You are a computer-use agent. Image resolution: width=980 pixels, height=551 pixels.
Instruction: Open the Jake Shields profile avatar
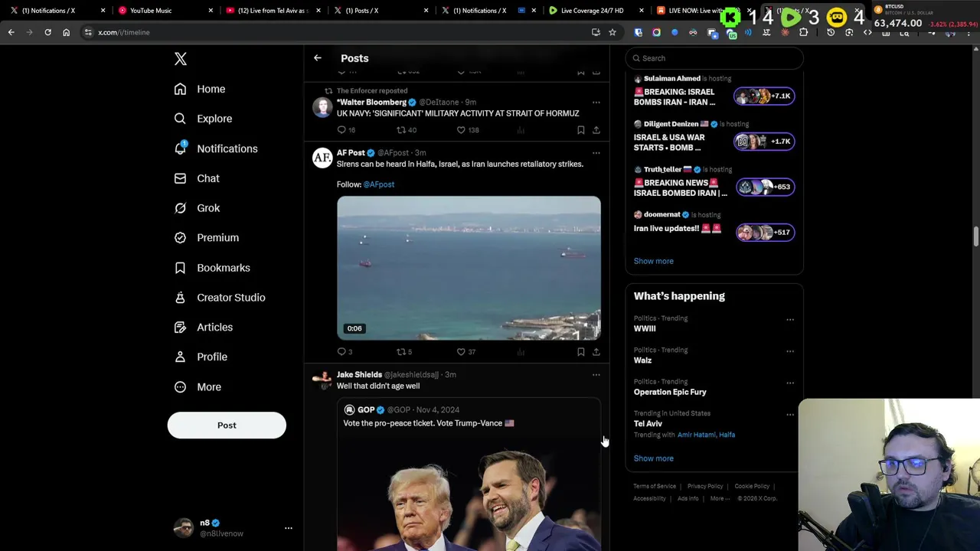coord(322,380)
